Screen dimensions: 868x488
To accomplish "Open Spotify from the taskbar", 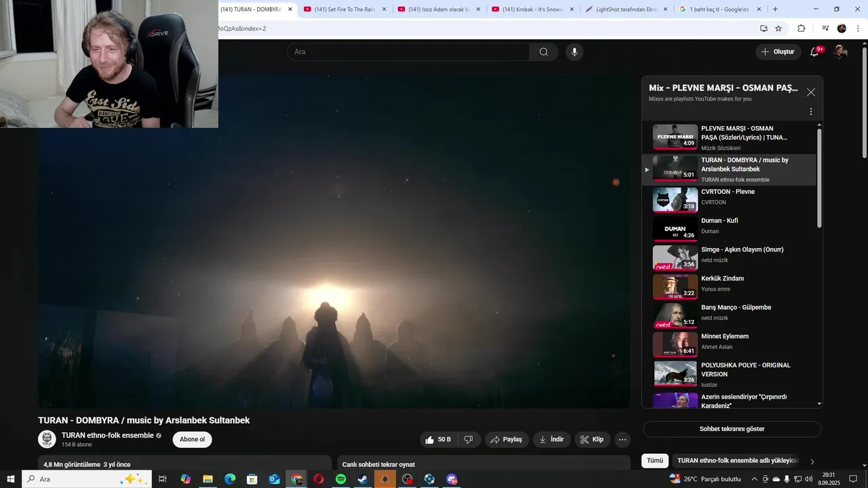I will [340, 479].
